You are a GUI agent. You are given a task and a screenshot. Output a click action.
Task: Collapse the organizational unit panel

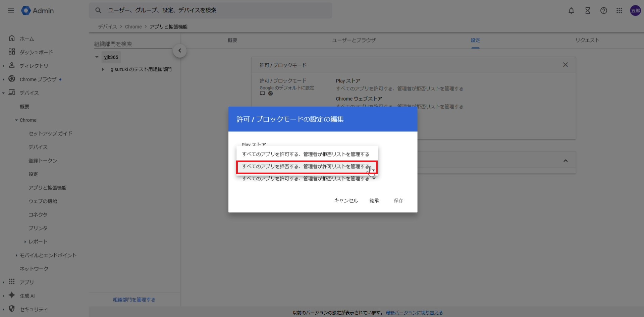[180, 51]
